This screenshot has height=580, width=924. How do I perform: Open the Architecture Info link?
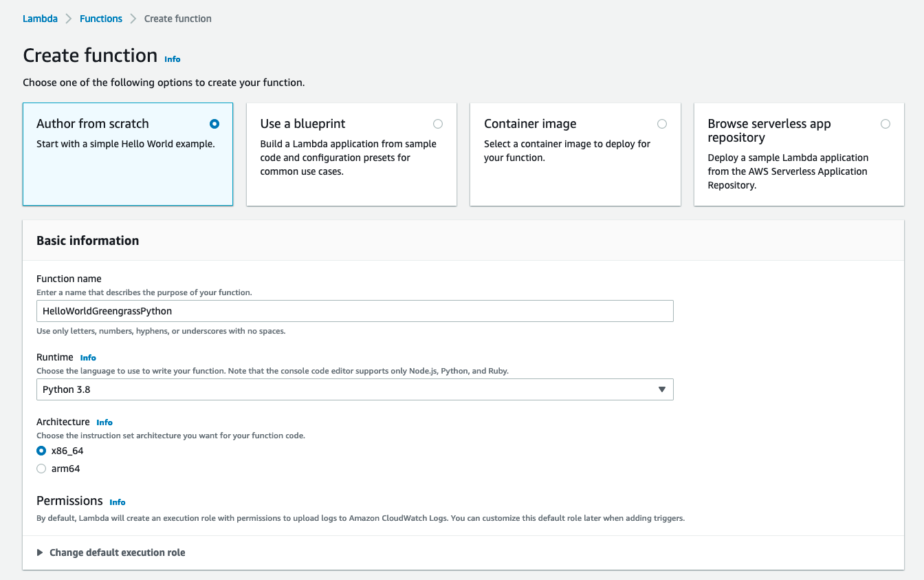pos(104,422)
